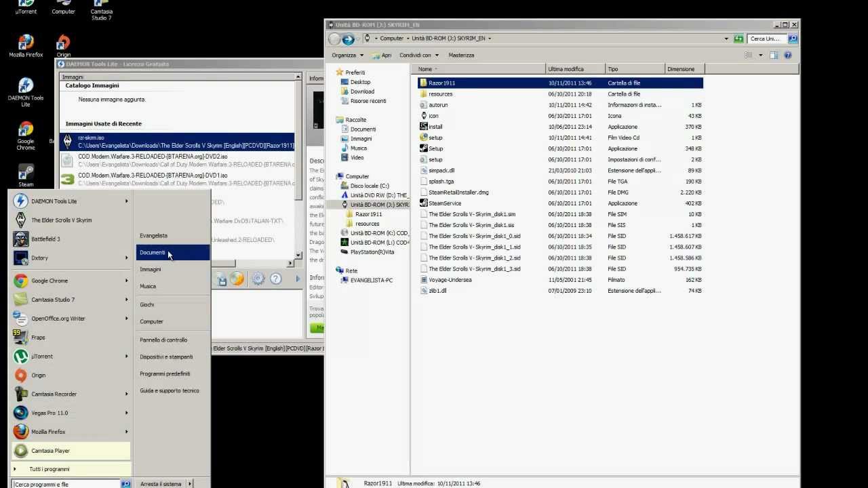Click Explorer forward navigation arrow
The image size is (868, 488).
349,39
